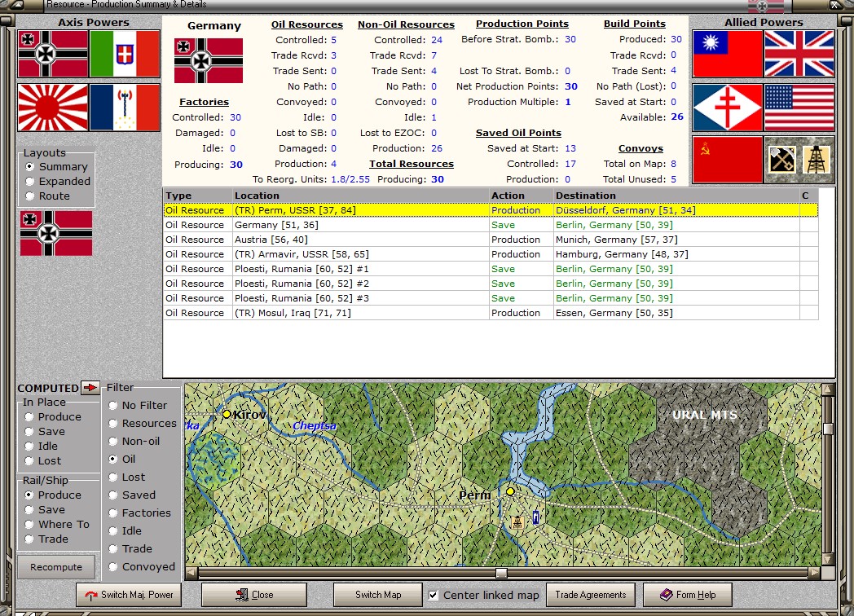Select the Germany flag in Axis Powers

[x=53, y=54]
